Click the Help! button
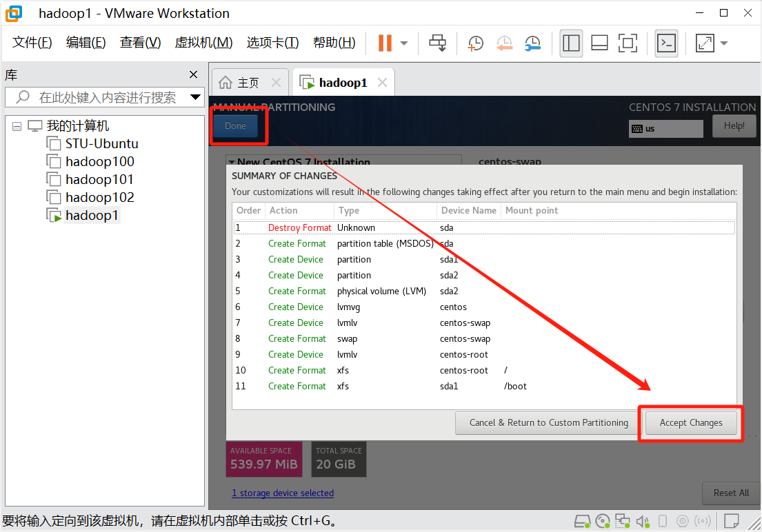The image size is (762, 532). pyautogui.click(x=734, y=126)
